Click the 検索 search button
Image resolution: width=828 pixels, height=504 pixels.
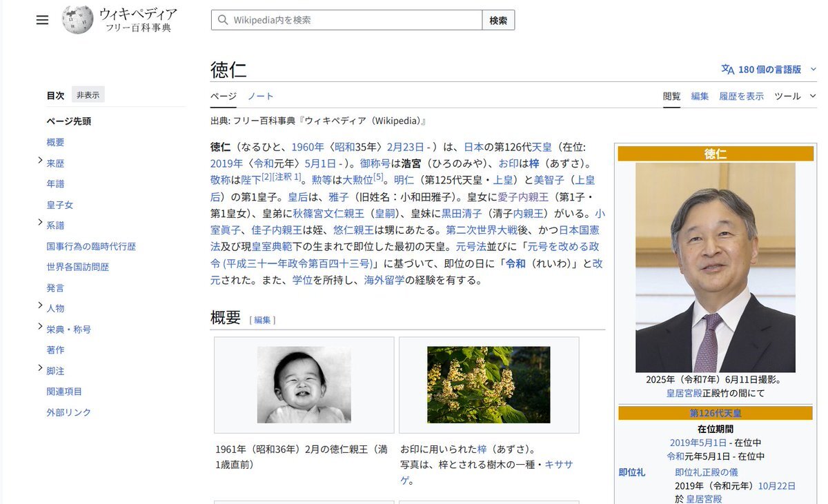(498, 20)
